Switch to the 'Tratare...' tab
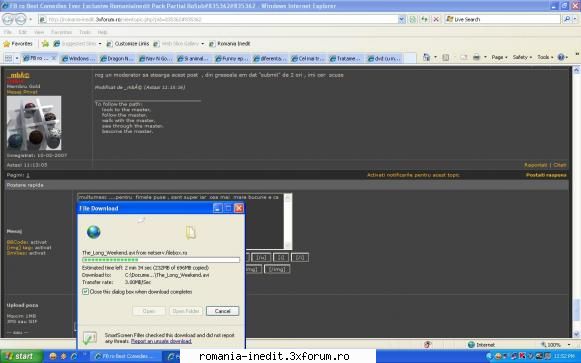 tap(346, 59)
